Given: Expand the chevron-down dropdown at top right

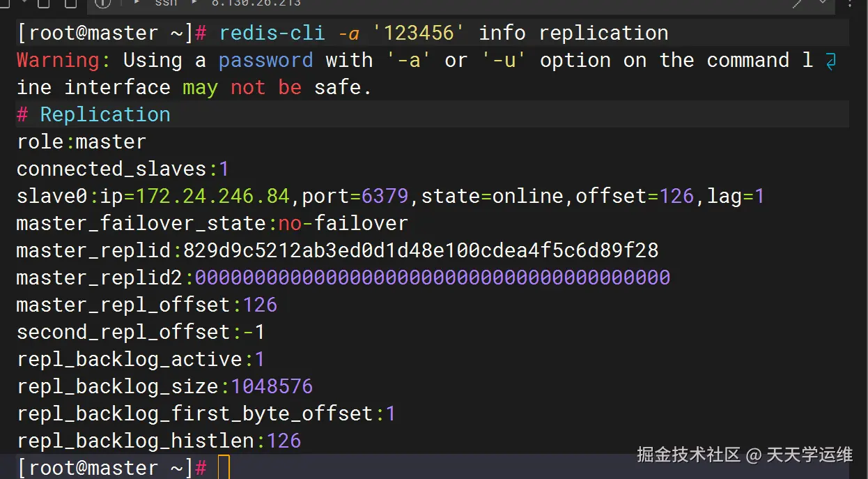Looking at the screenshot, I should tap(823, 3).
